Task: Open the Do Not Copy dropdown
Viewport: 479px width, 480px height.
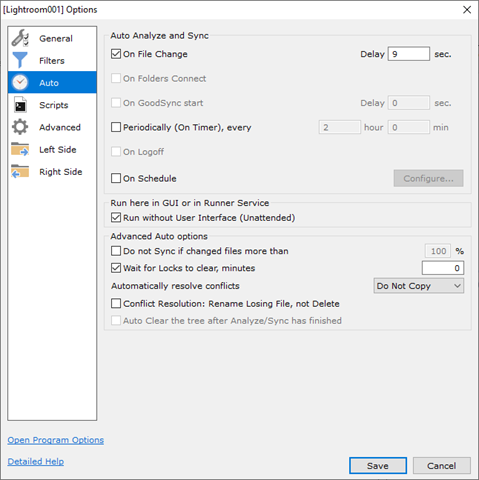Action: [x=419, y=286]
